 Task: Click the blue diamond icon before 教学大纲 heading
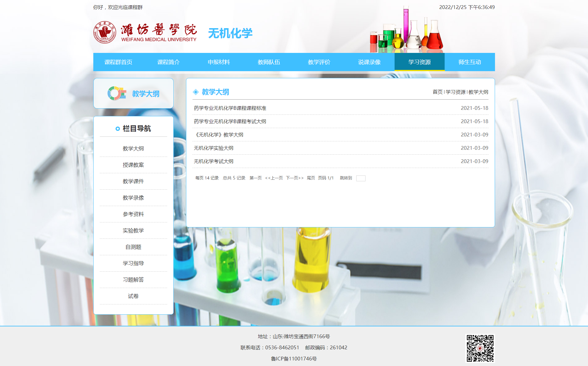click(x=196, y=92)
